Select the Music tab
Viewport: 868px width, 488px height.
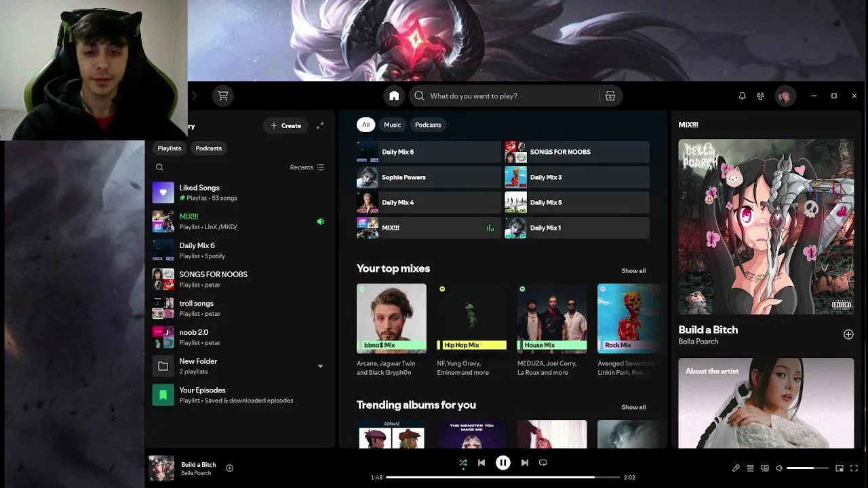coord(393,125)
